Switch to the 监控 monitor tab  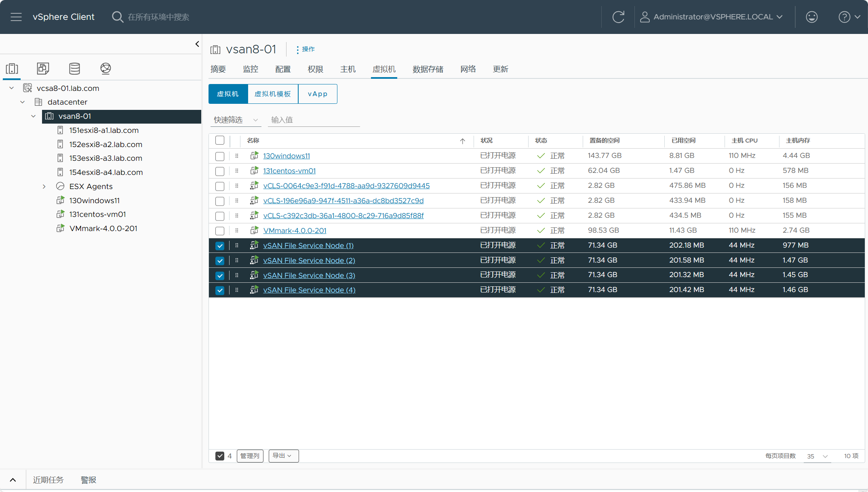click(251, 69)
